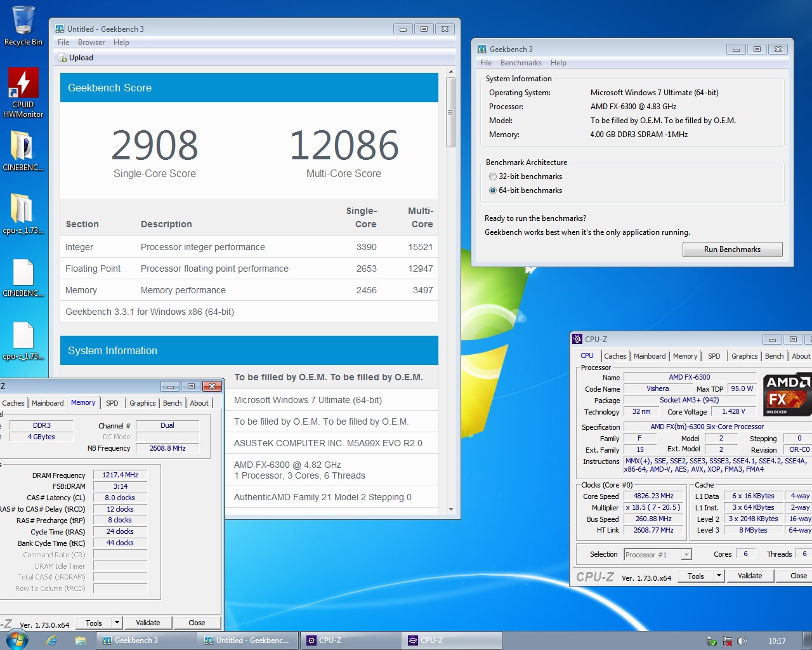Click the Multi-Core Score 12086
The image size is (812, 650).
pos(344,145)
